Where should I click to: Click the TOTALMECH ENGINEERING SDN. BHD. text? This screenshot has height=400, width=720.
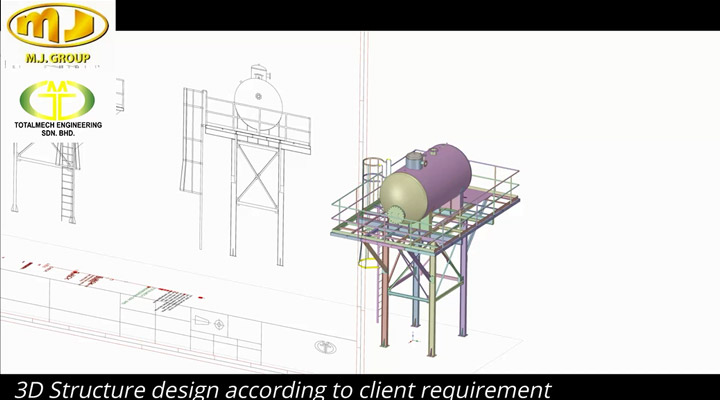point(58,130)
